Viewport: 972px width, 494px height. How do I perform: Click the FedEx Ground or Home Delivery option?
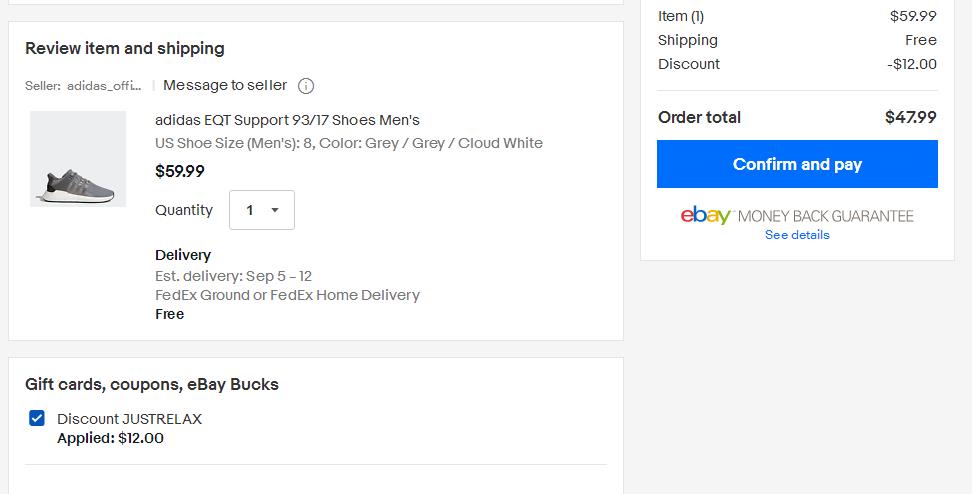(x=287, y=295)
